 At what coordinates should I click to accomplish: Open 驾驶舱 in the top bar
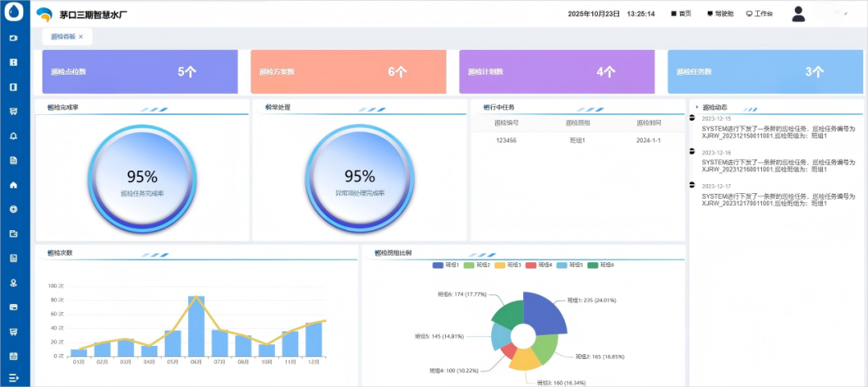click(x=720, y=14)
